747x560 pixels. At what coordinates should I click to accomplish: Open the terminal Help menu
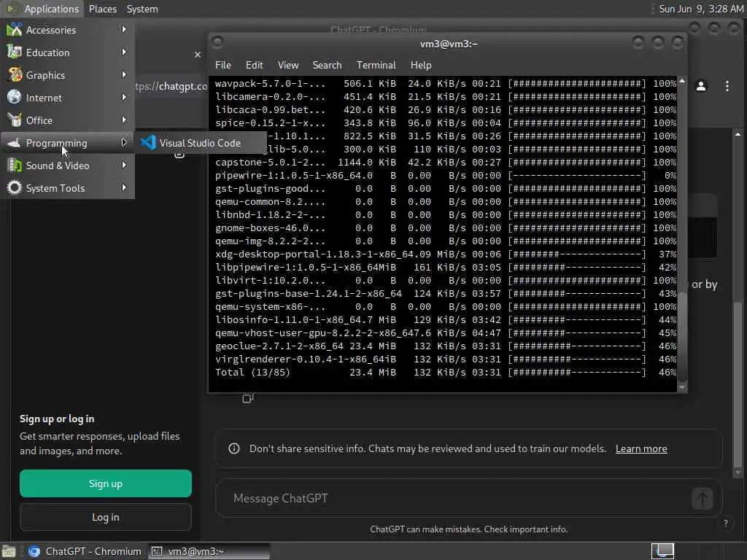421,65
